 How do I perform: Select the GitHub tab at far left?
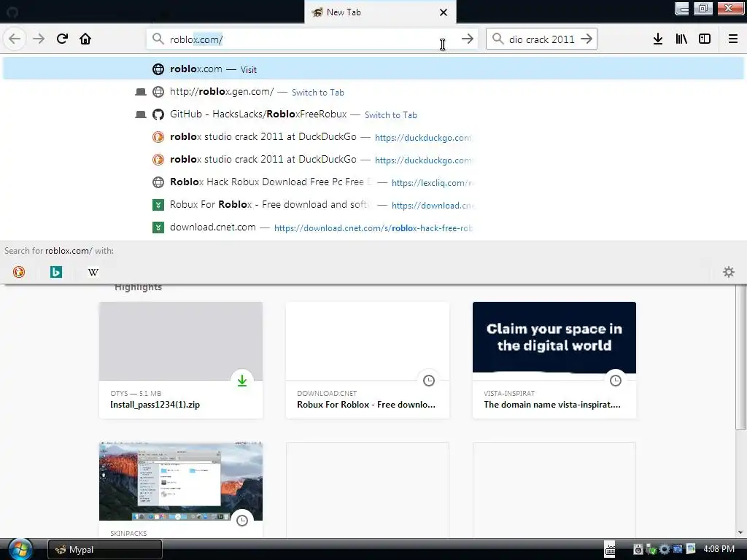coord(12,12)
